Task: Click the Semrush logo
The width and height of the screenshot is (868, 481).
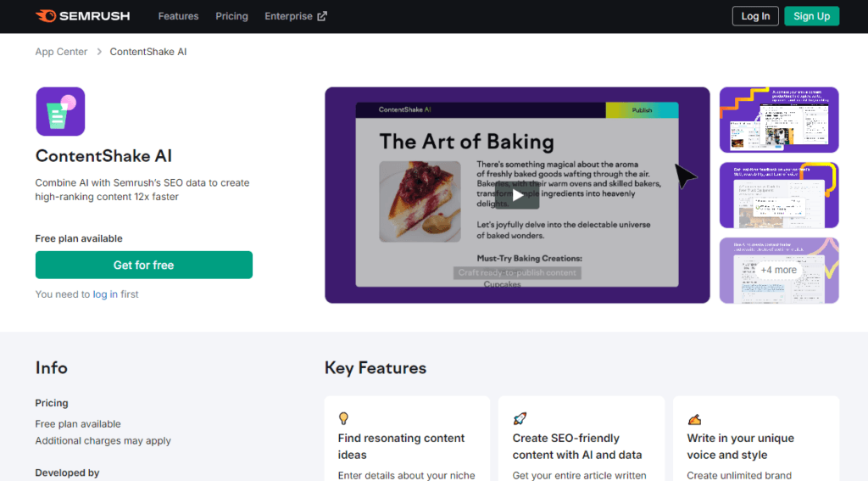Action: [82, 16]
